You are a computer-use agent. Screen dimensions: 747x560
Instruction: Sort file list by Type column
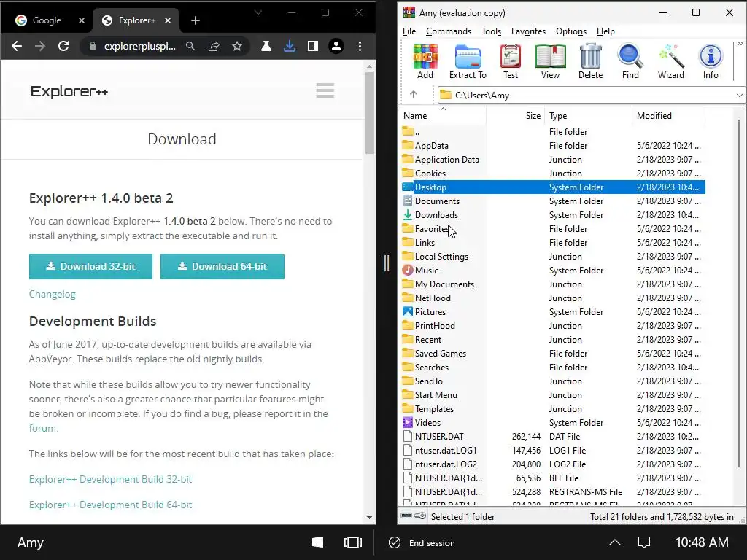point(589,116)
